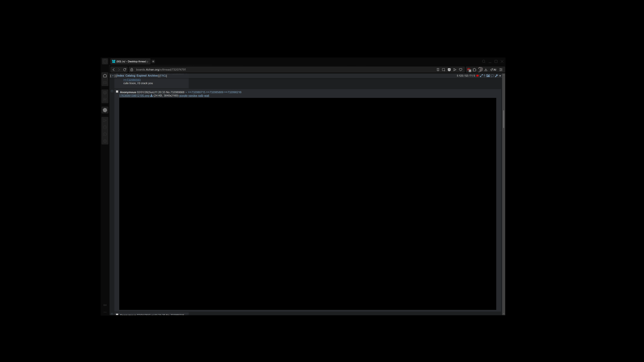Open the snapshot capture tool icon
The image size is (644, 362).
click(x=443, y=70)
